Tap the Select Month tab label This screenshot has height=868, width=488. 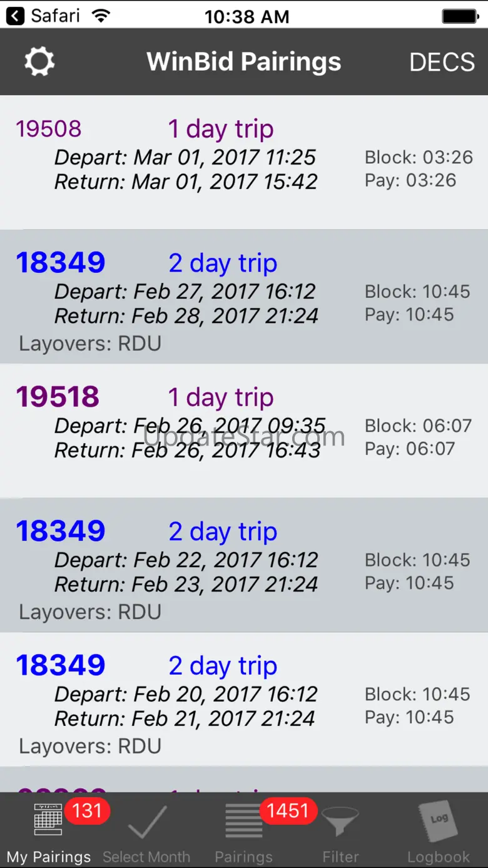click(146, 857)
